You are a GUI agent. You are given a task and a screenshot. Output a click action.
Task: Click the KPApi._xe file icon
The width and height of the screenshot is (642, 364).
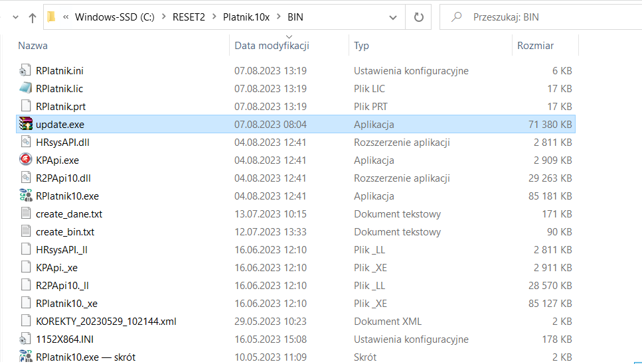25,267
